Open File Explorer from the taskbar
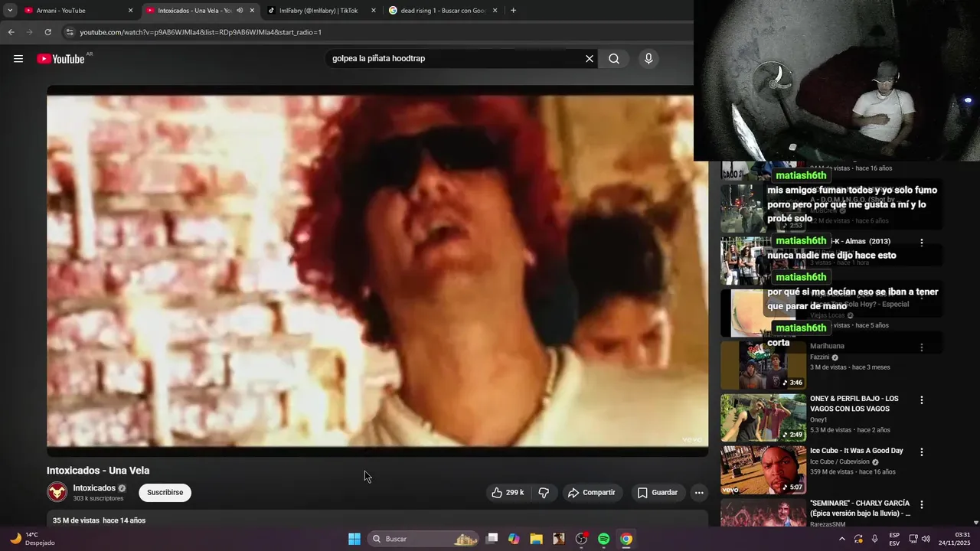Screen dimensions: 980x551 pyautogui.click(x=536, y=539)
